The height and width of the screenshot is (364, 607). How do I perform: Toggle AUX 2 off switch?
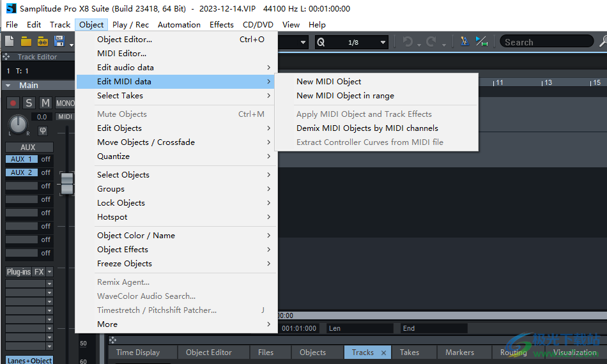(x=45, y=172)
